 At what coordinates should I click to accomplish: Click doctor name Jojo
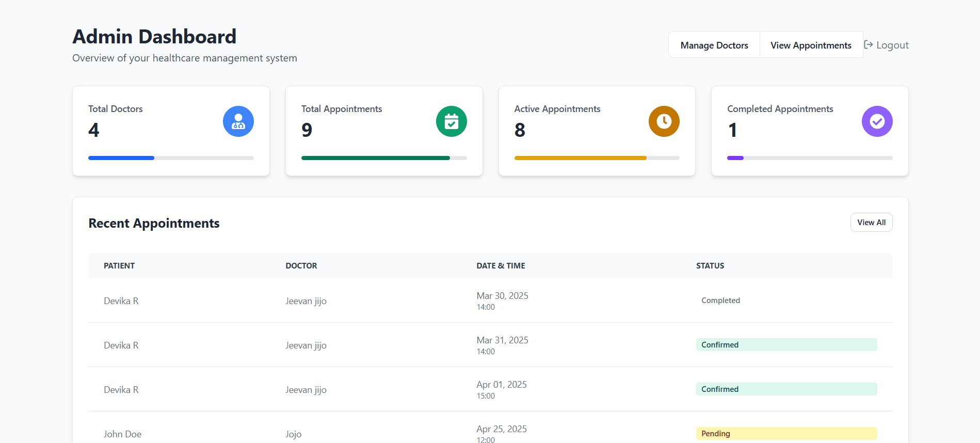pyautogui.click(x=294, y=434)
